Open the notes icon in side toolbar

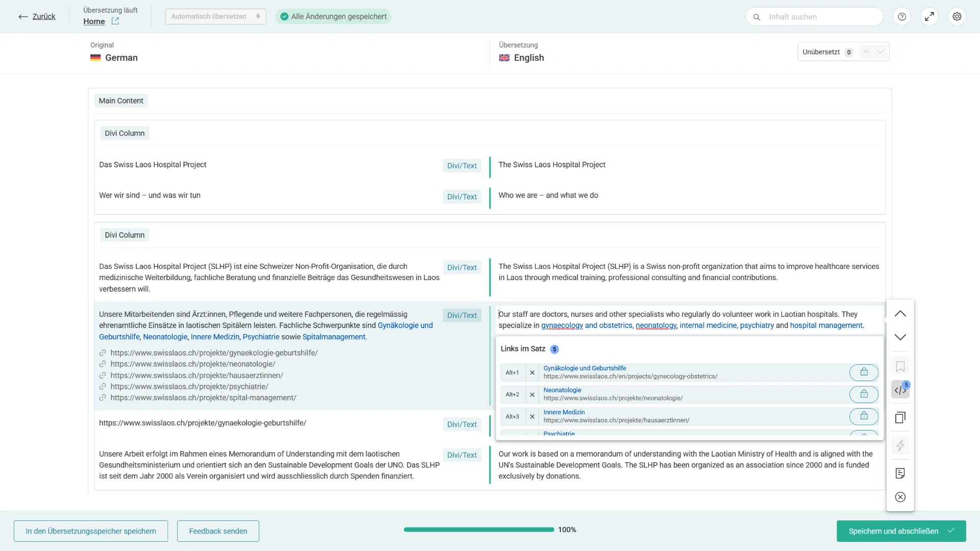pos(900,473)
